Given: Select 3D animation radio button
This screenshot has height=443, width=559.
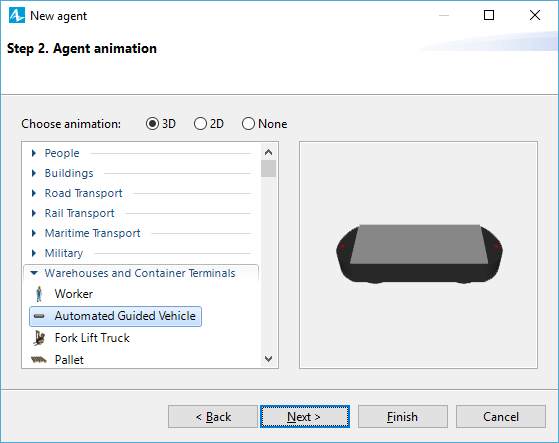Looking at the screenshot, I should click(x=152, y=124).
